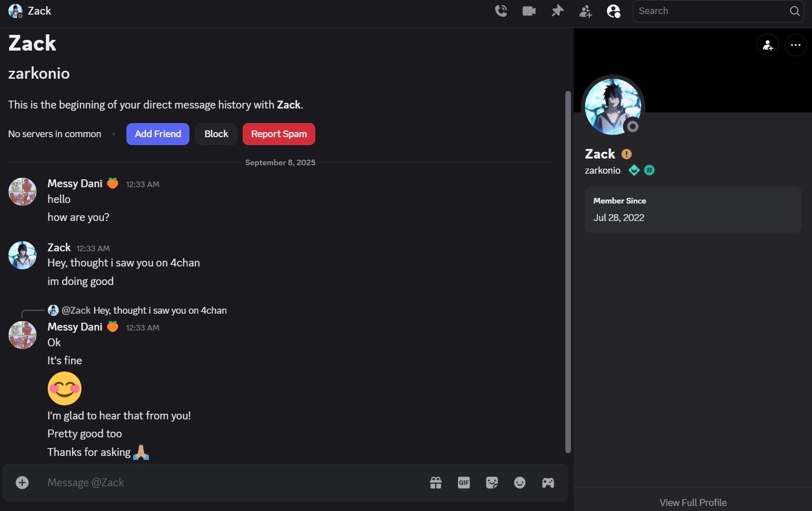
Task: Click the chat scrollbar
Action: click(568, 272)
